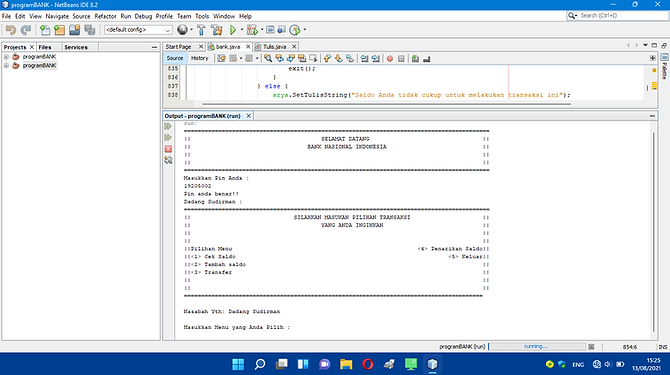Create a New File from toolbar
Image resolution: width=670 pixels, height=375 pixels.
(x=45, y=30)
